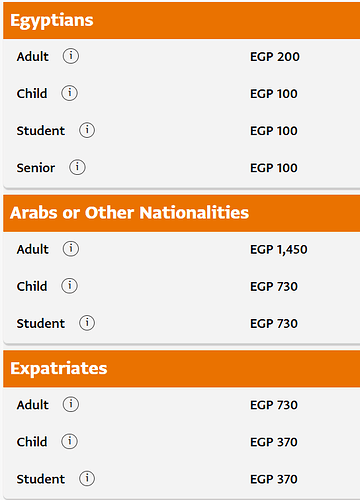Click the EGP 200 price

275,57
